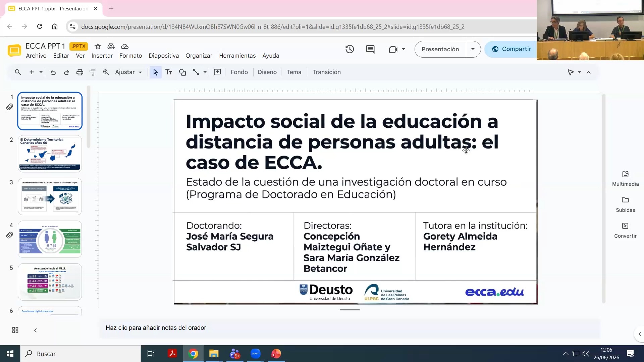Image resolution: width=644 pixels, height=362 pixels.
Task: Select the line tool
Action: [196, 72]
